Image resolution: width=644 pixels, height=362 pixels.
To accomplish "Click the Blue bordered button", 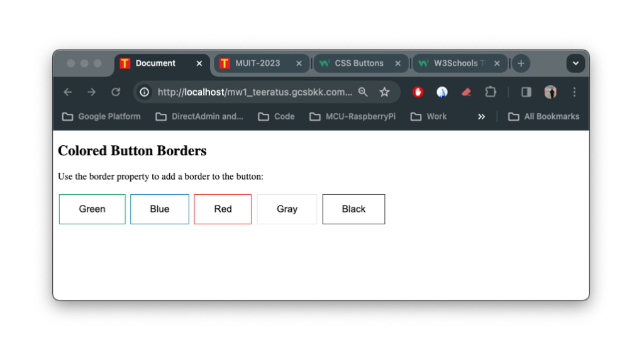I will (160, 209).
